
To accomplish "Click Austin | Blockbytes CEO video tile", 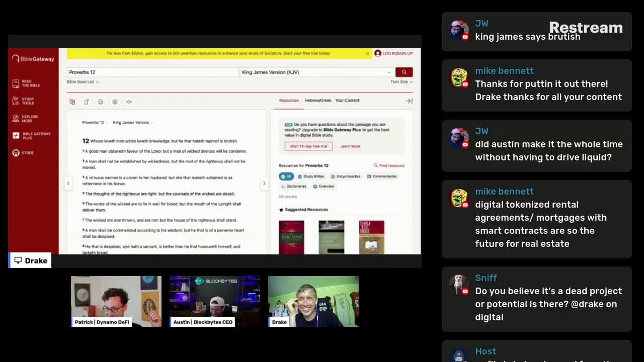I will [x=215, y=301].
